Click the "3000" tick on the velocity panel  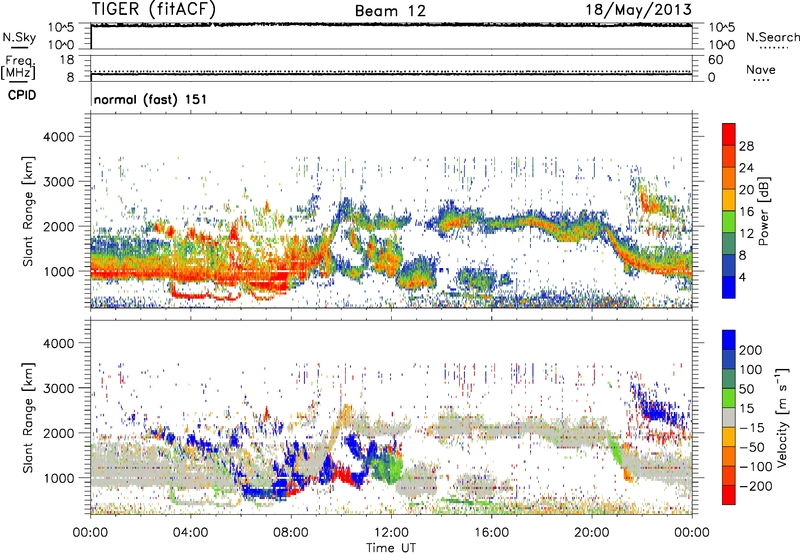tap(58, 388)
